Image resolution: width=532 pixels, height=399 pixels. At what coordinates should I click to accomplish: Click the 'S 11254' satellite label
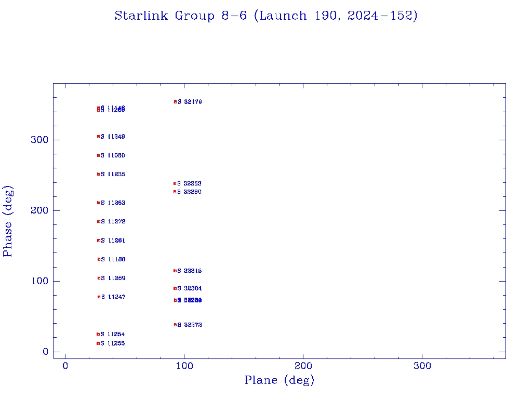(113, 334)
